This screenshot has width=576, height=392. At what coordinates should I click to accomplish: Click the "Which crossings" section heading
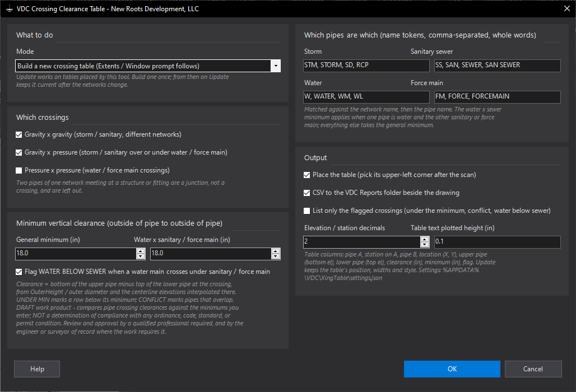pos(42,118)
